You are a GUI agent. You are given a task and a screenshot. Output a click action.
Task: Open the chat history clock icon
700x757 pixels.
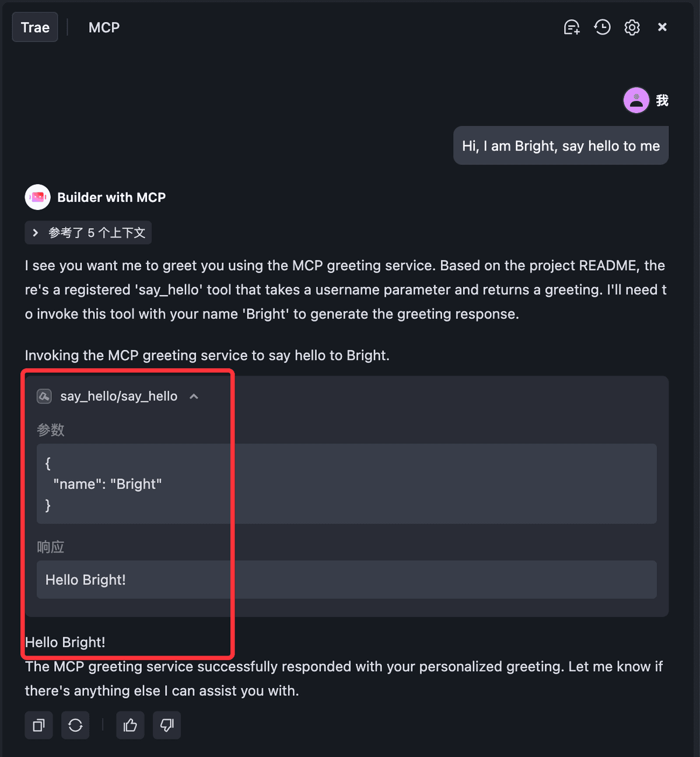(x=602, y=27)
